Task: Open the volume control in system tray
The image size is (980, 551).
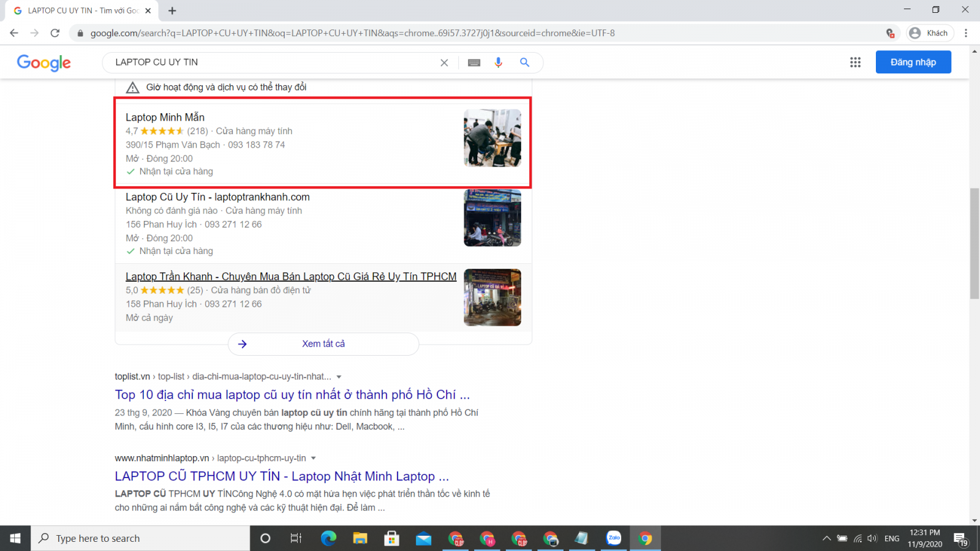Action: point(872,538)
